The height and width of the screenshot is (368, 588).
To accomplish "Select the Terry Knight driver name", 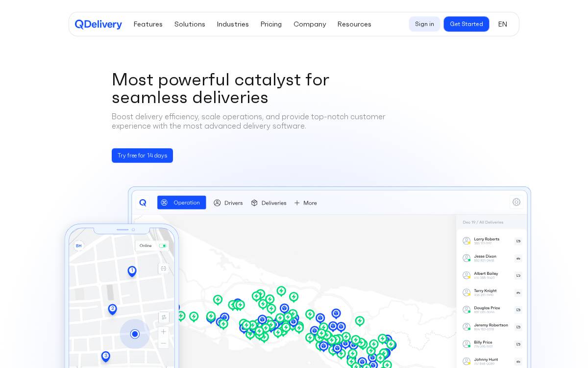I will 485,290.
